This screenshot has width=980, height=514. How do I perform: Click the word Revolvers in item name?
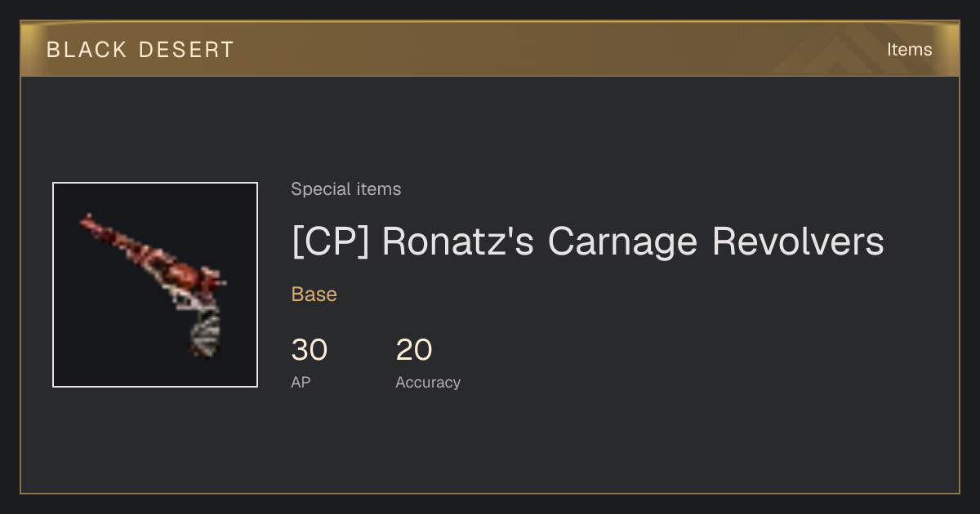798,241
